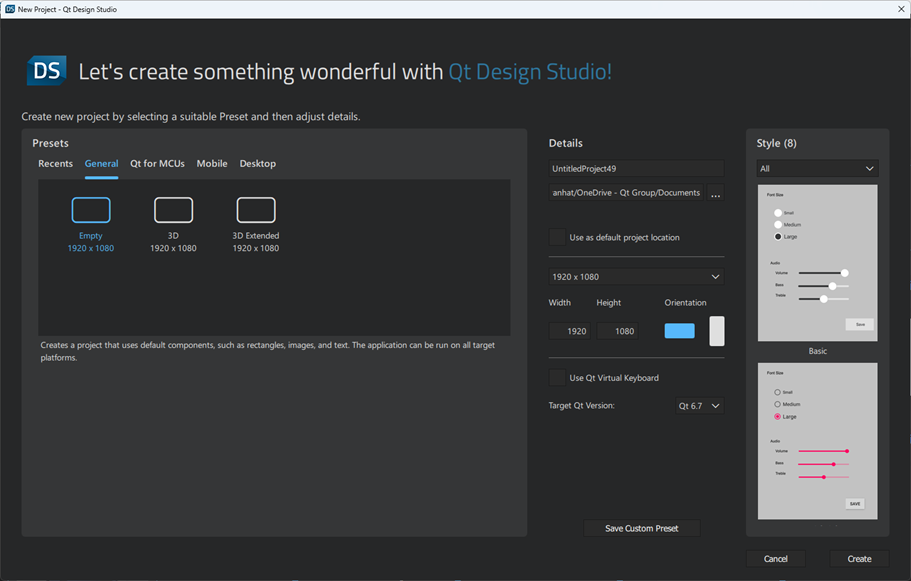Enable Use Qt Virtual Keyboard
Image resolution: width=911 pixels, height=581 pixels.
557,377
